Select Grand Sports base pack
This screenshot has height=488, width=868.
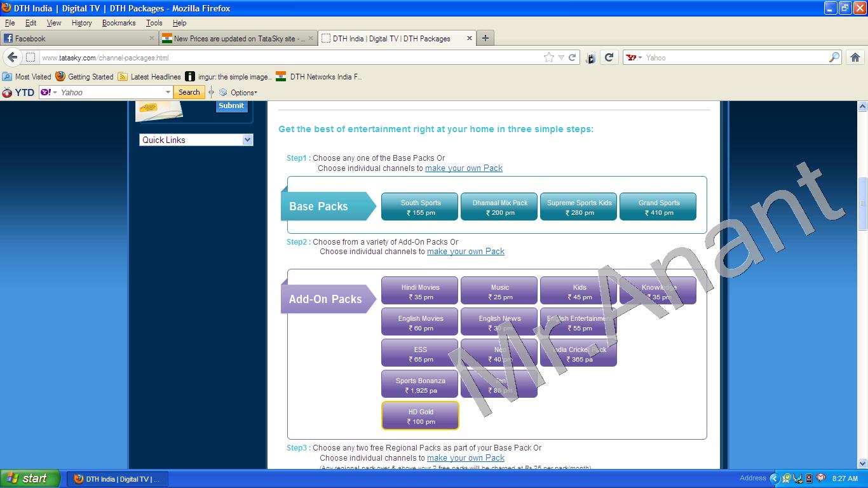tap(658, 207)
